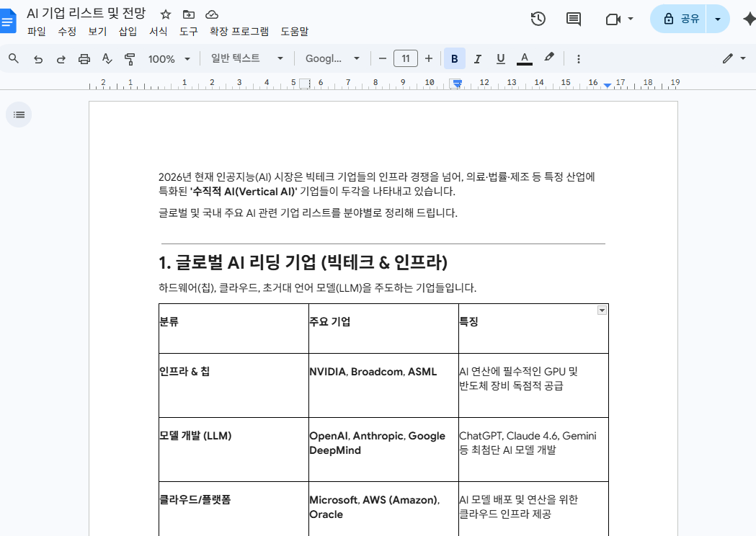
Task: Expand the meeting options arrow
Action: [x=630, y=19]
